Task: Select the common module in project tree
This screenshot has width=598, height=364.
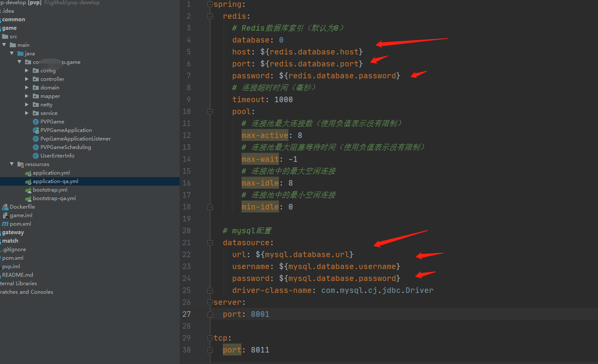Action: (x=13, y=20)
